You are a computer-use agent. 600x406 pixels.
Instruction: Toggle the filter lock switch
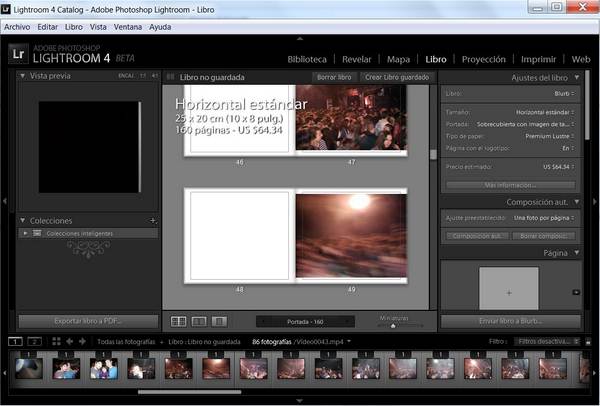coord(588,341)
